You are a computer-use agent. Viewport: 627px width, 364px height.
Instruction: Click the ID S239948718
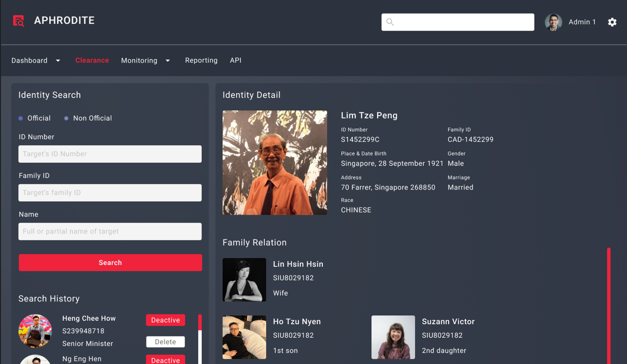pos(83,331)
